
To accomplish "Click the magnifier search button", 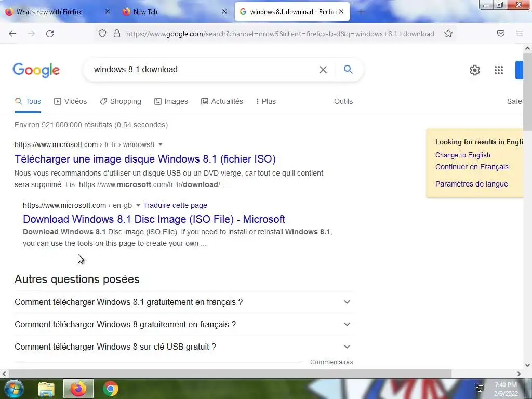I will [348, 69].
